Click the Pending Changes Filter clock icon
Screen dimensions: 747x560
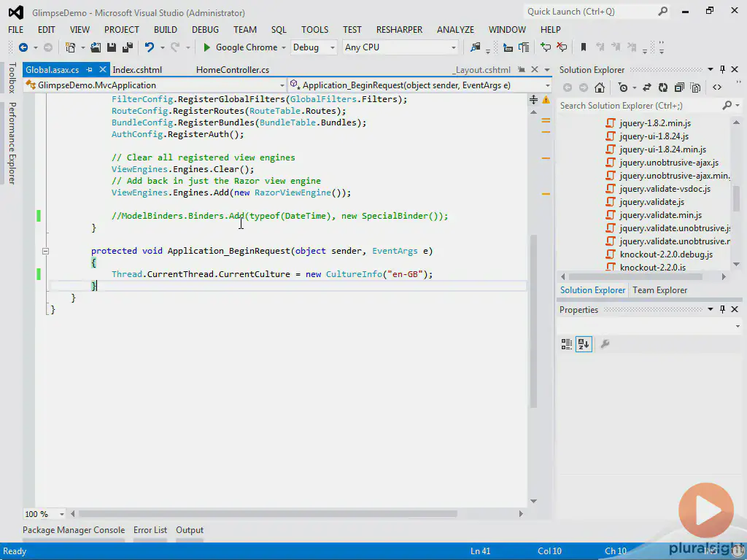[x=623, y=87]
